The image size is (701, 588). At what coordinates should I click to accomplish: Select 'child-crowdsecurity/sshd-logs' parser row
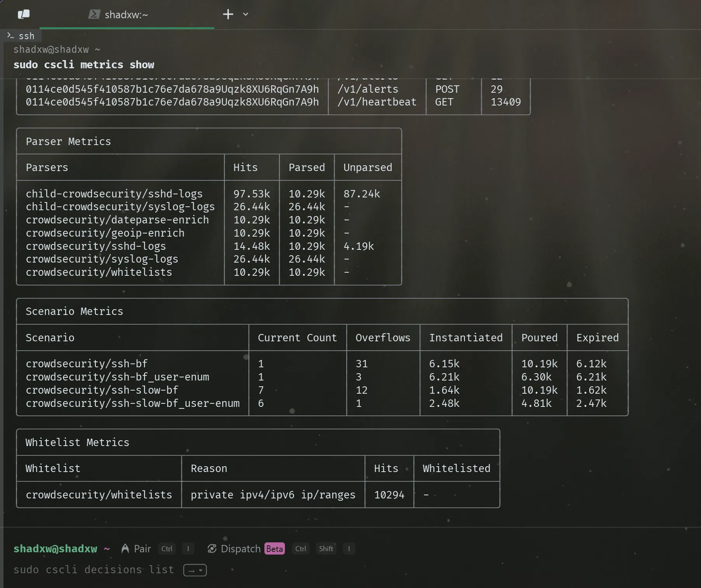114,194
